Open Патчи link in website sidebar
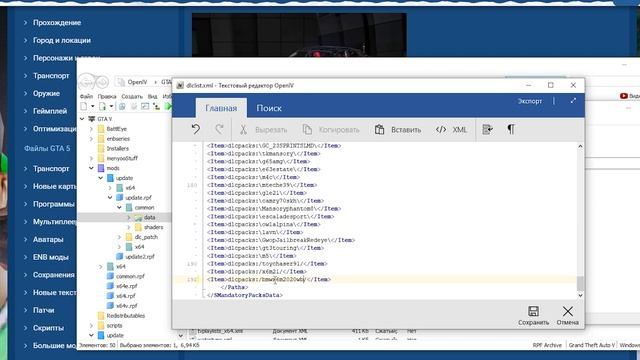Screen dimensions: 640x360 [x=43, y=310]
